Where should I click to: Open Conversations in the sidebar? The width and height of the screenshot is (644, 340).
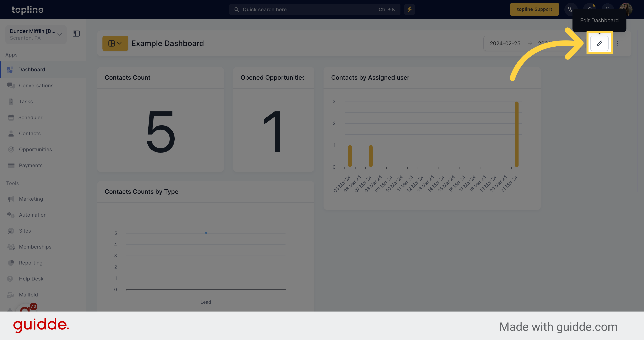[x=43, y=85]
